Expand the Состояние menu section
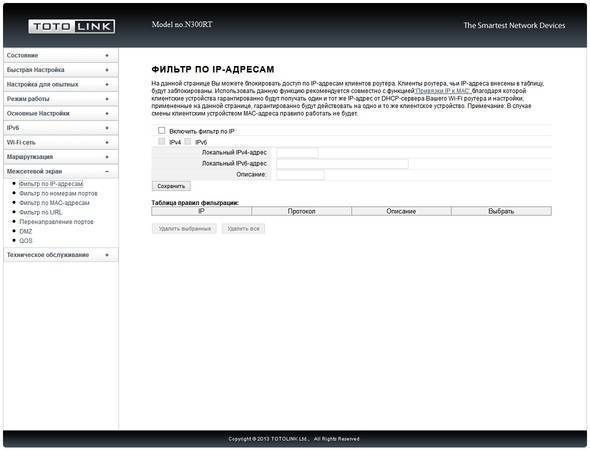 (x=61, y=55)
